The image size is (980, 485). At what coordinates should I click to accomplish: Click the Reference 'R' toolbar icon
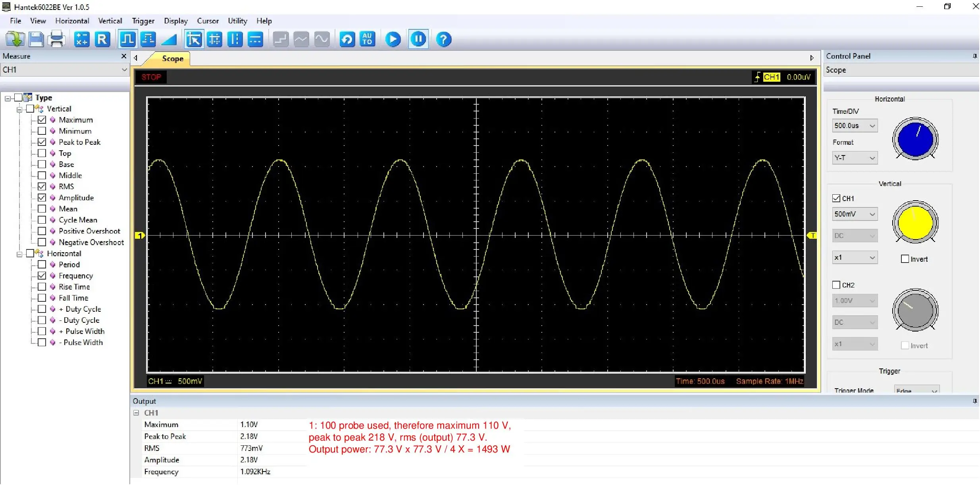tap(102, 39)
